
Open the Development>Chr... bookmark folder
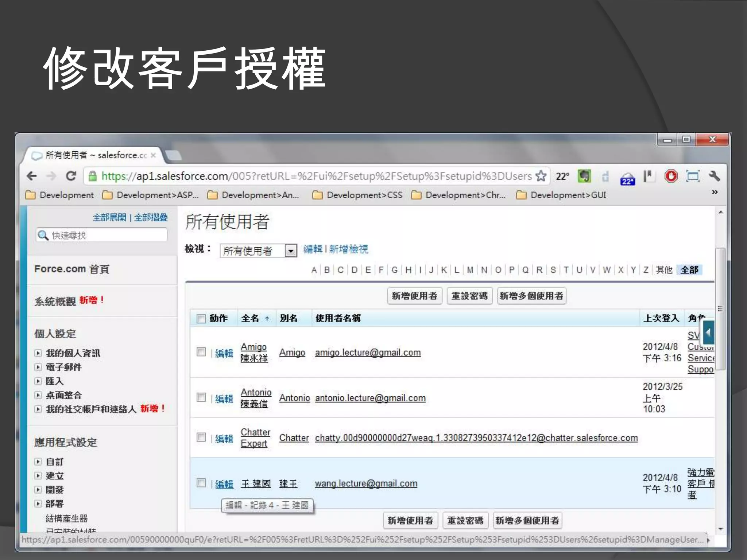point(458,195)
